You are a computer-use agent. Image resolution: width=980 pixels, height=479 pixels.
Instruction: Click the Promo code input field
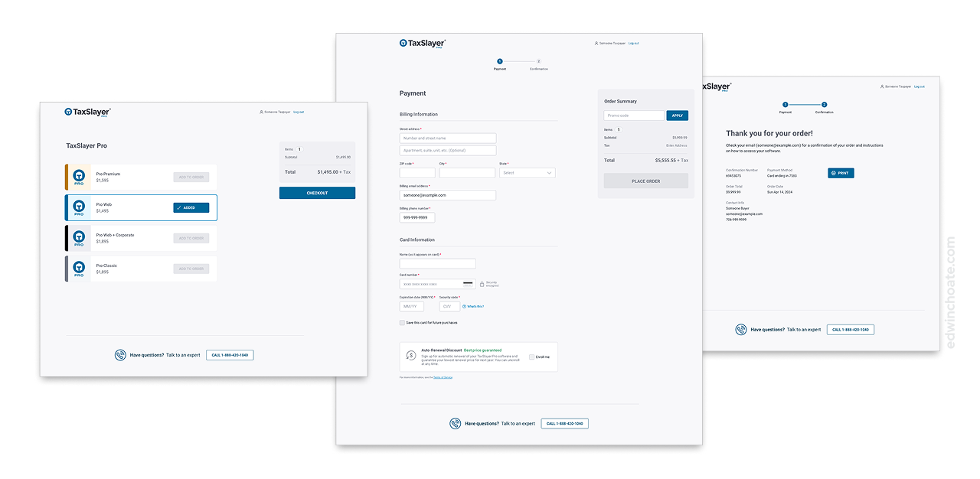[x=634, y=115]
